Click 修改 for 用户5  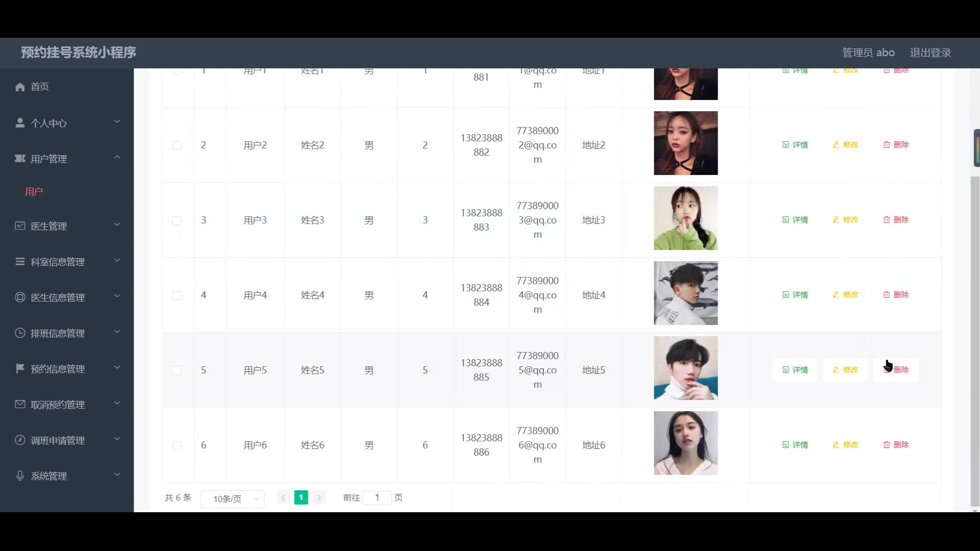point(845,370)
